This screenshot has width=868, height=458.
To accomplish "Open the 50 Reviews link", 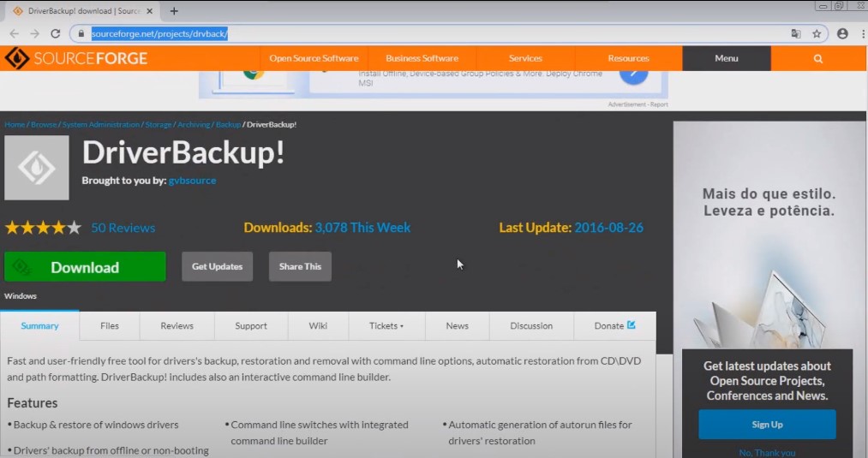I will point(123,228).
